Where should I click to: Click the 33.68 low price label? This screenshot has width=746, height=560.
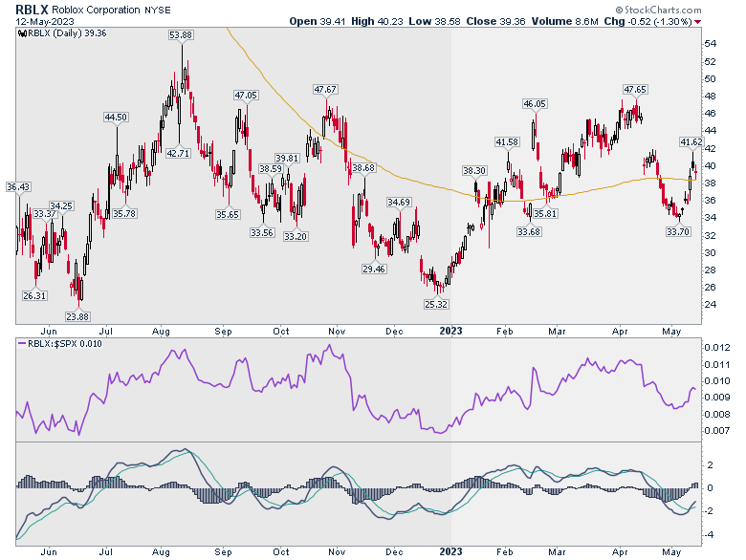click(529, 232)
